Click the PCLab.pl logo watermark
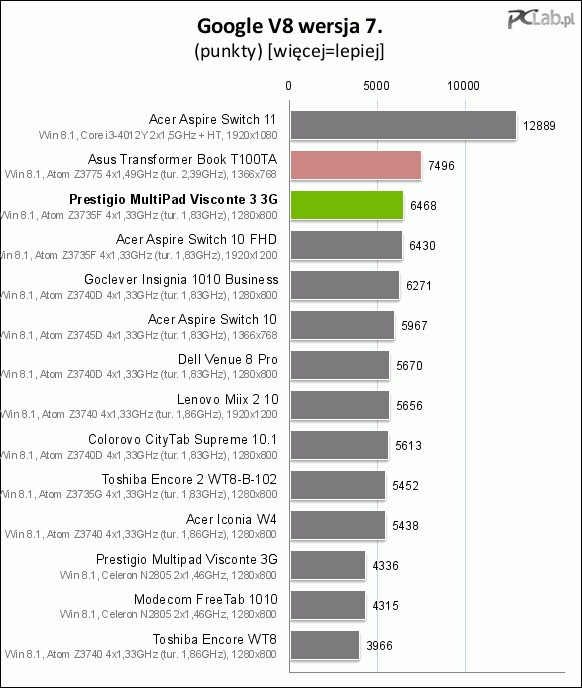 pos(541,20)
